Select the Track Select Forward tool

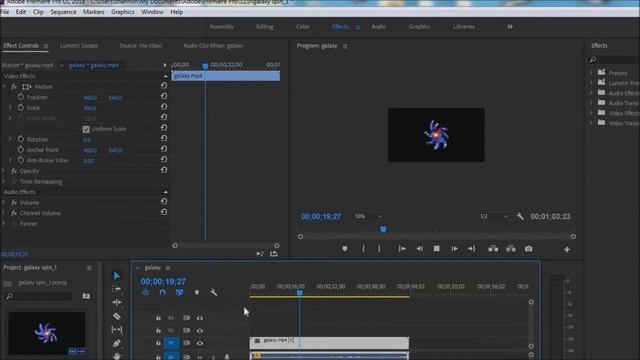coord(117,289)
